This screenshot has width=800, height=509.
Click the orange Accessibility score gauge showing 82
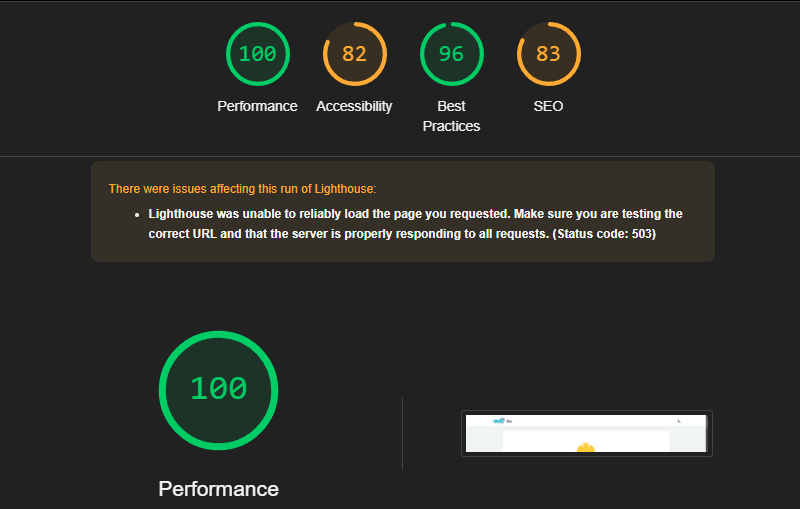[355, 54]
